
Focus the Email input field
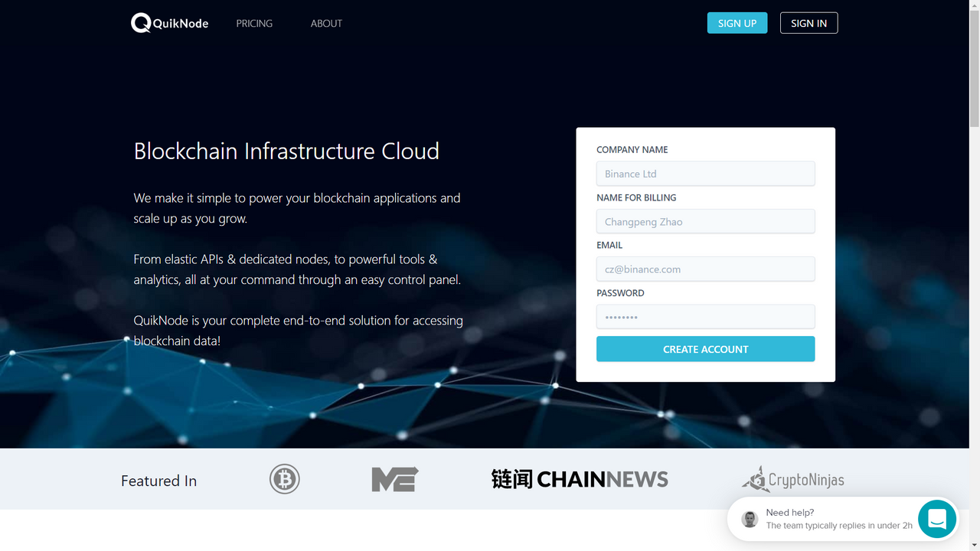[706, 269]
